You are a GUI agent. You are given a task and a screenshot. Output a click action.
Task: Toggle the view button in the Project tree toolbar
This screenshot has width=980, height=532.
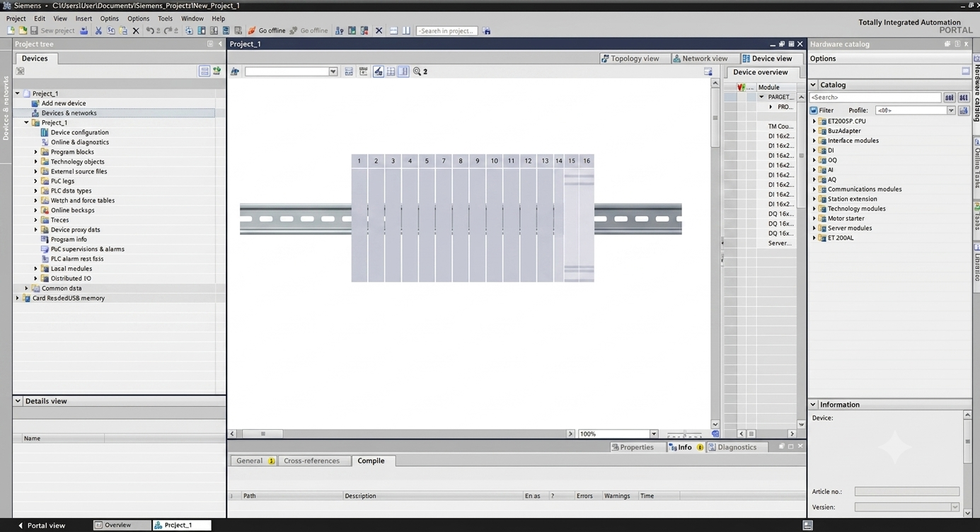(204, 71)
